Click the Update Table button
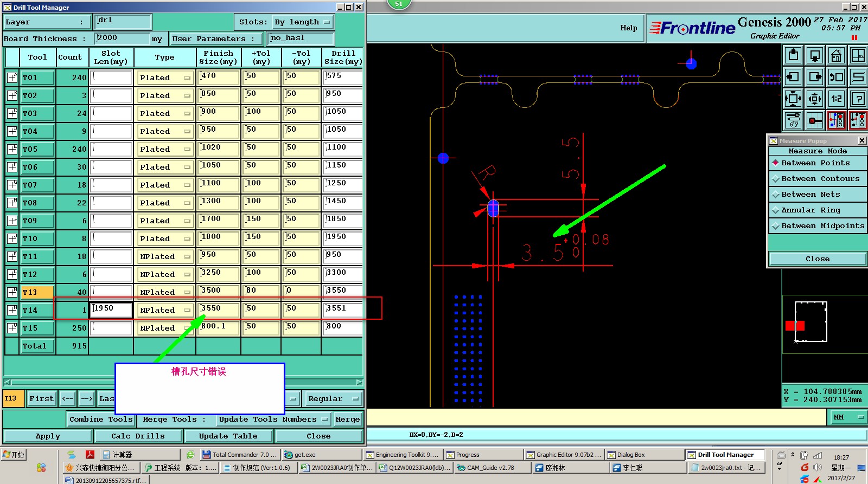Viewport: 868px width, 484px height. pyautogui.click(x=228, y=436)
